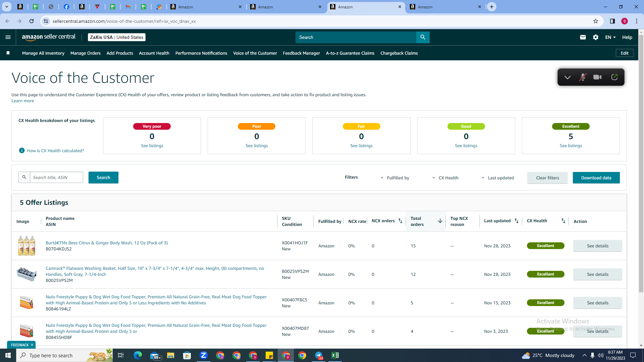Image resolution: width=644 pixels, height=362 pixels.
Task: Sort by NCX orders column
Action: pyautogui.click(x=400, y=221)
